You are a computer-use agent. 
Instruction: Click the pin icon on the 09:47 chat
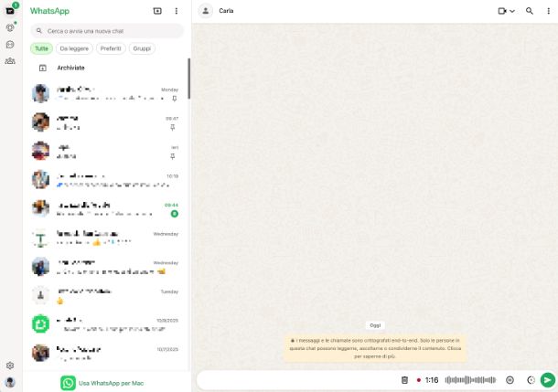click(x=173, y=127)
